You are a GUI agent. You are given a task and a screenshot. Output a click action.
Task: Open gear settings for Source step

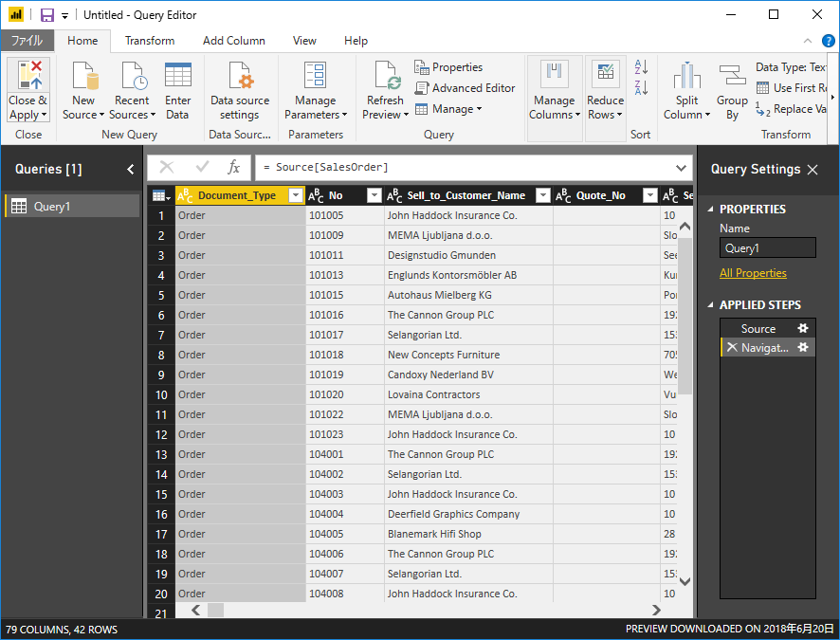point(803,329)
